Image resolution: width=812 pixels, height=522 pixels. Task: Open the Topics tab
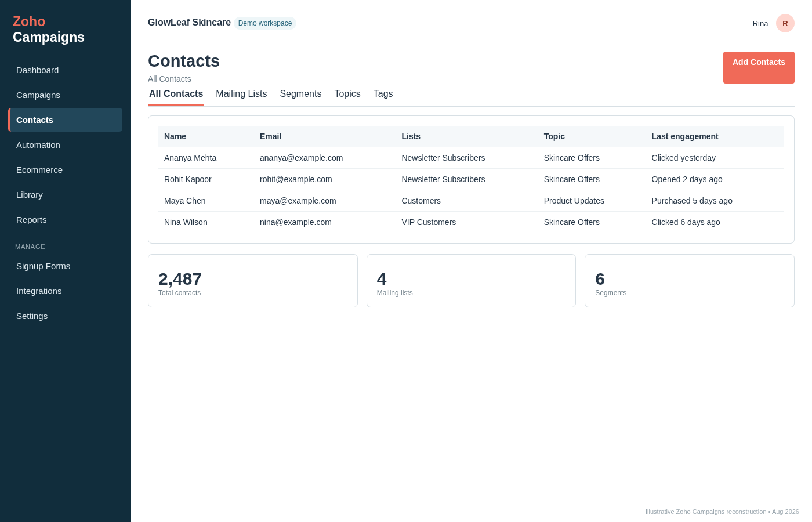[347, 94]
